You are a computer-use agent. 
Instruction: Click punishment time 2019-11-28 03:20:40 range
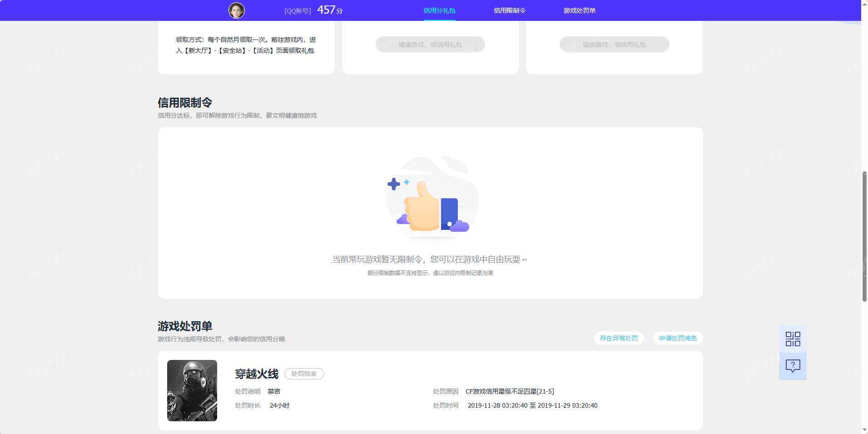point(532,405)
